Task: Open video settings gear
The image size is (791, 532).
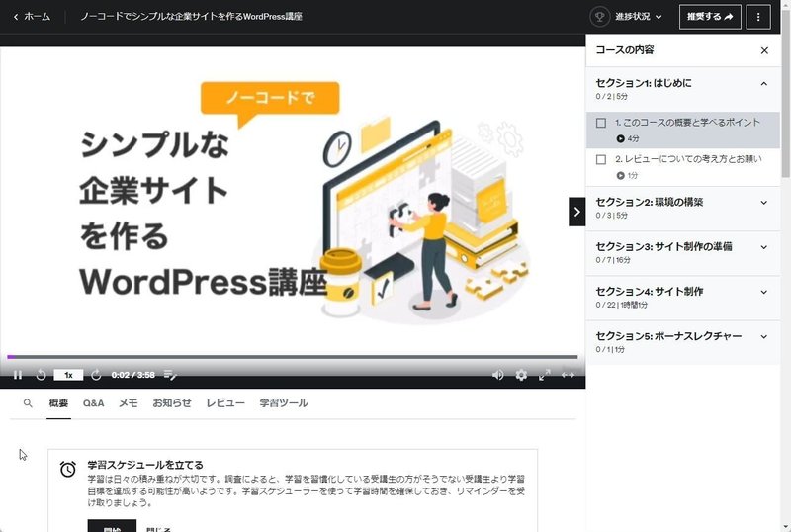Action: pyautogui.click(x=521, y=375)
